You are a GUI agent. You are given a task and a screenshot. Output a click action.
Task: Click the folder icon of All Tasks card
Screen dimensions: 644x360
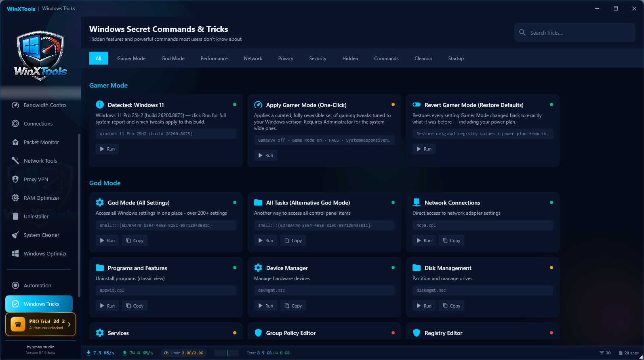click(258, 202)
